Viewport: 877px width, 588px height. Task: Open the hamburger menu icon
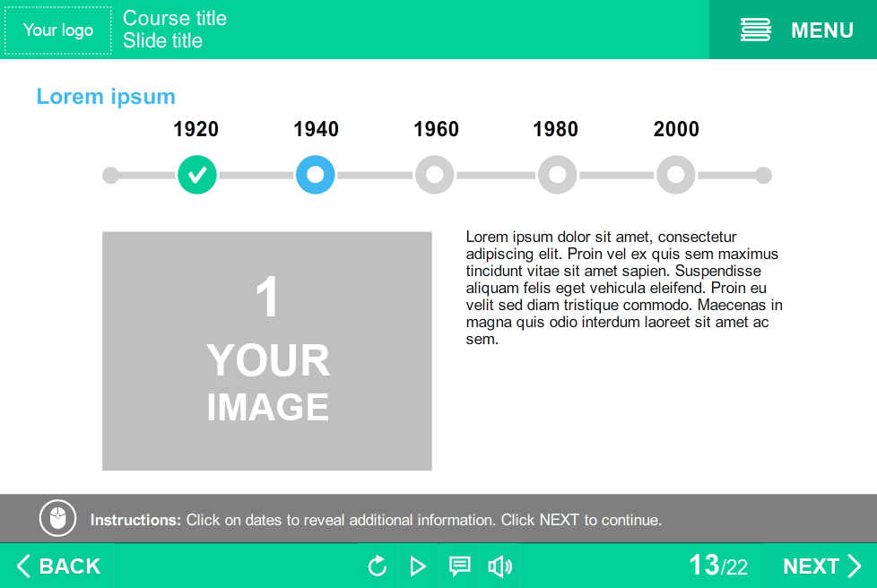(756, 30)
